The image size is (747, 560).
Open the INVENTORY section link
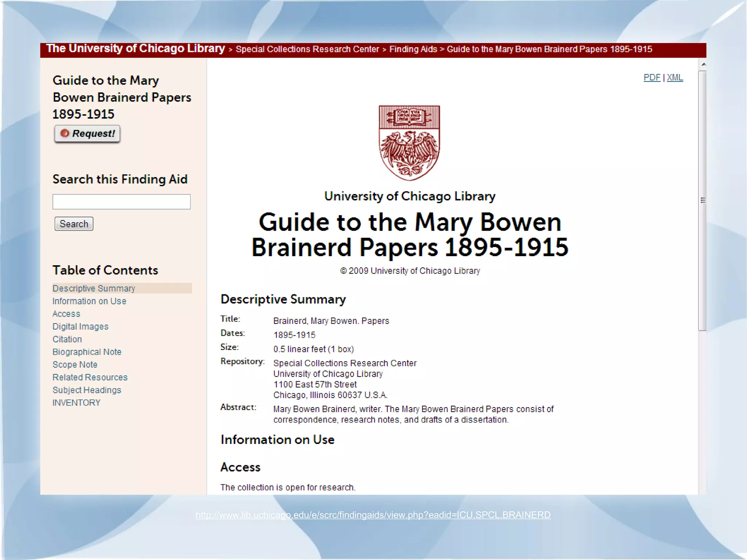click(x=76, y=403)
